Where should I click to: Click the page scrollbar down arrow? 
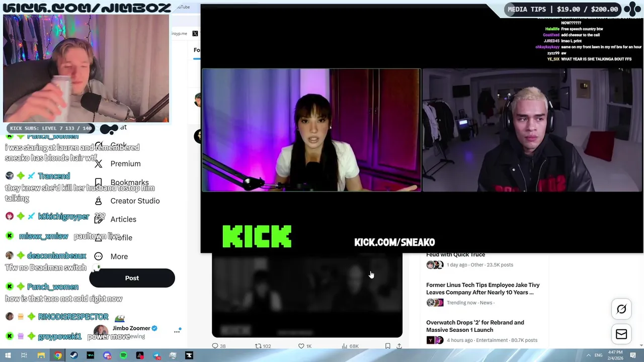pyautogui.click(x=641, y=346)
